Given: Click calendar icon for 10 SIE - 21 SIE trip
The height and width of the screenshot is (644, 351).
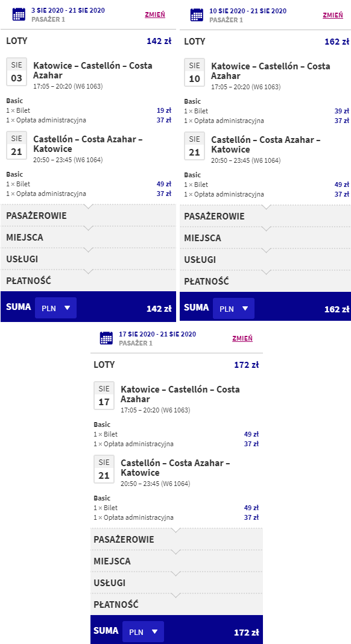Looking at the screenshot, I should (x=197, y=15).
